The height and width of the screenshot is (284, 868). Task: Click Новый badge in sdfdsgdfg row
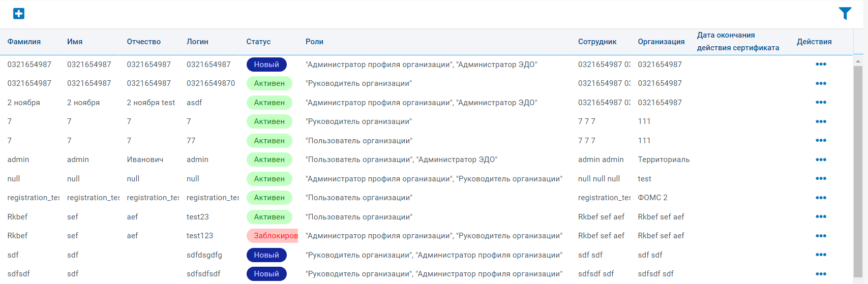coord(266,255)
